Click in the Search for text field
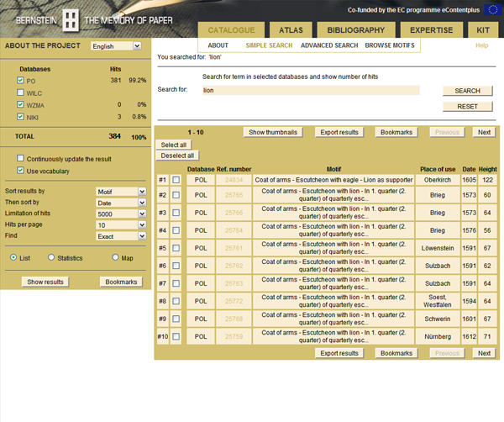 coord(311,90)
